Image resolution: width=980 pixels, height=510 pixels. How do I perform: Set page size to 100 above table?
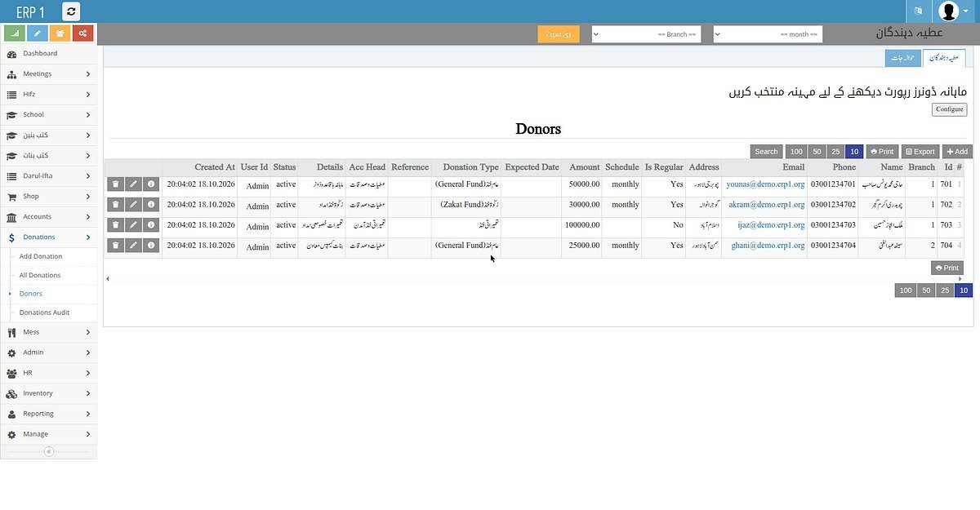tap(796, 152)
